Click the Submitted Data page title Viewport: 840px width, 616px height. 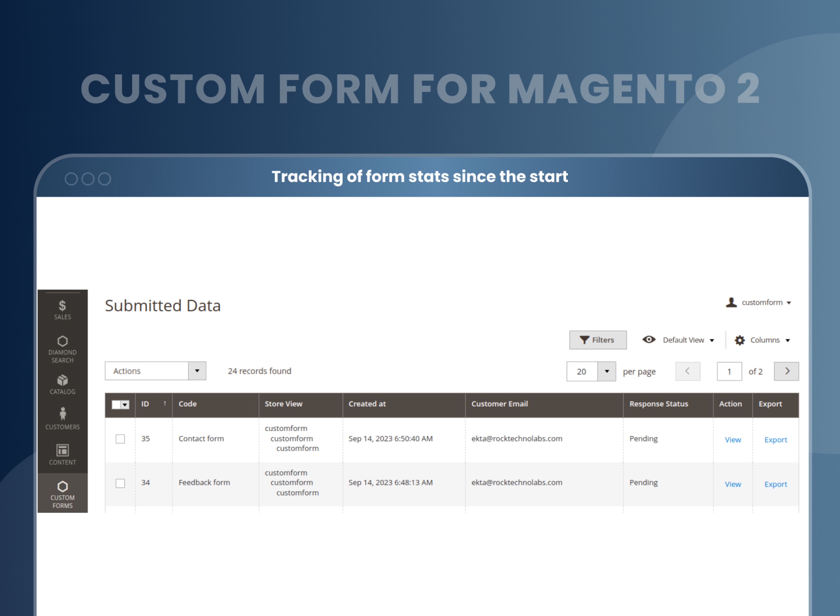click(x=163, y=306)
